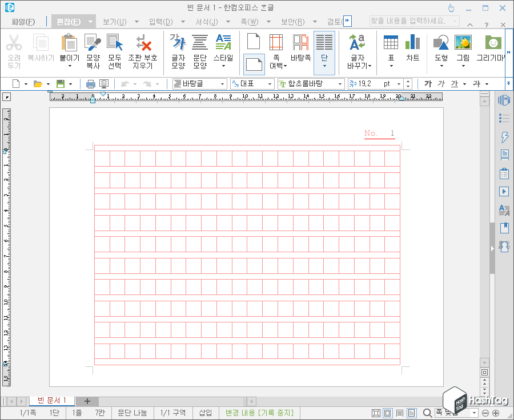This screenshot has height=420, width=514.
Task: Click the New Document icon in toolbar
Action: [16, 84]
